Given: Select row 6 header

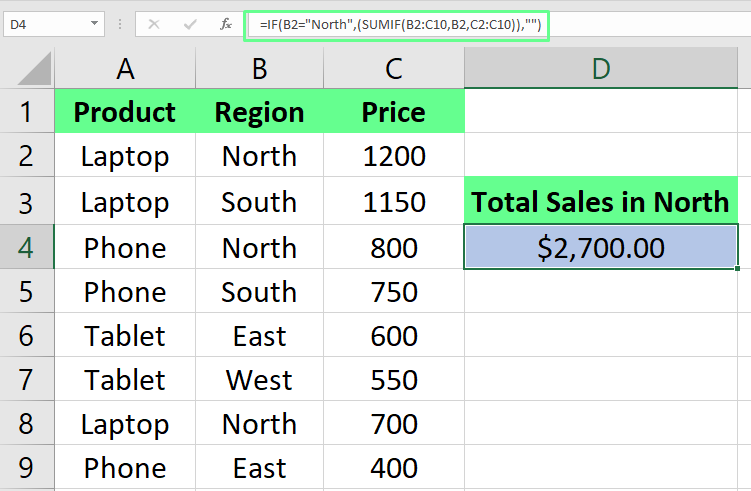Looking at the screenshot, I should pos(26,336).
